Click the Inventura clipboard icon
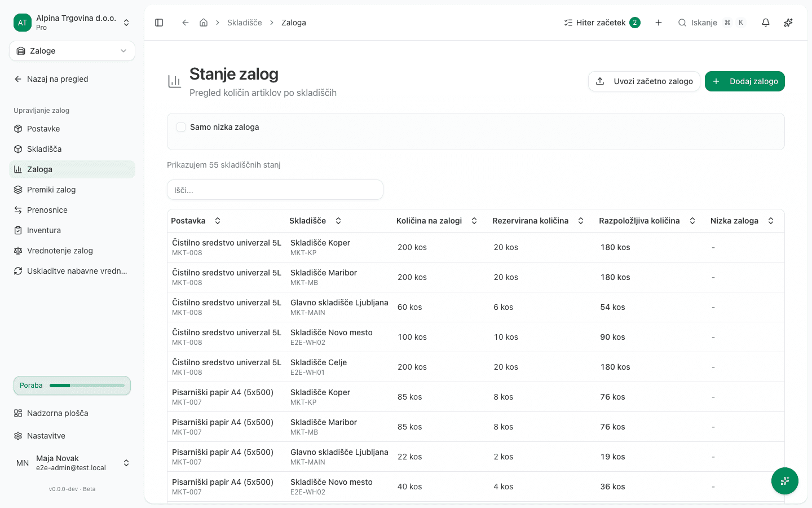This screenshot has height=508, width=812. click(x=18, y=230)
